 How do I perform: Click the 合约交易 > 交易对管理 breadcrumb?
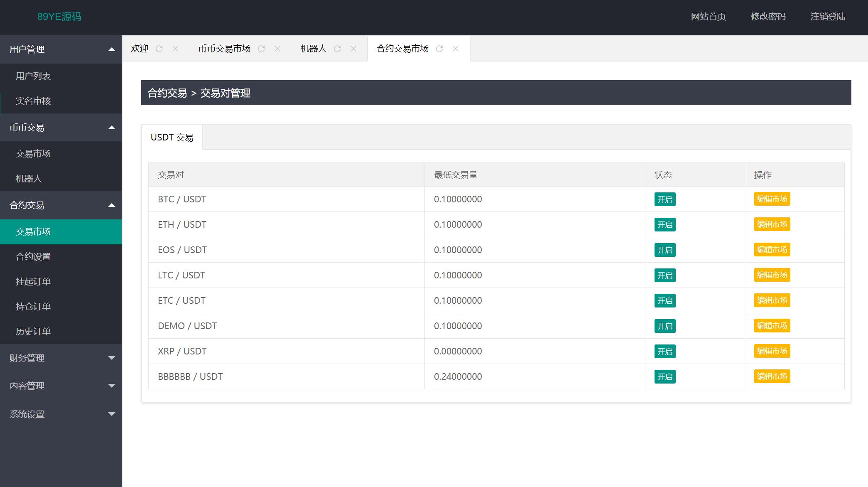pyautogui.click(x=199, y=93)
